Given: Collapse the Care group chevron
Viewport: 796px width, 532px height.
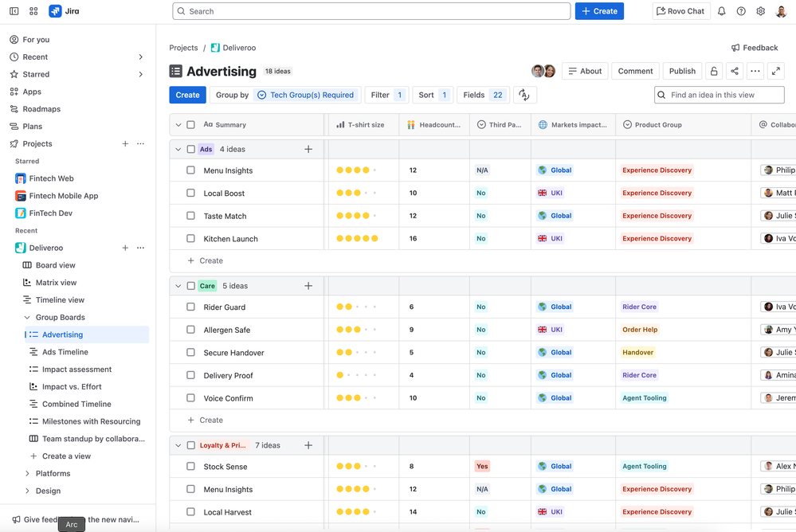Looking at the screenshot, I should (x=178, y=286).
